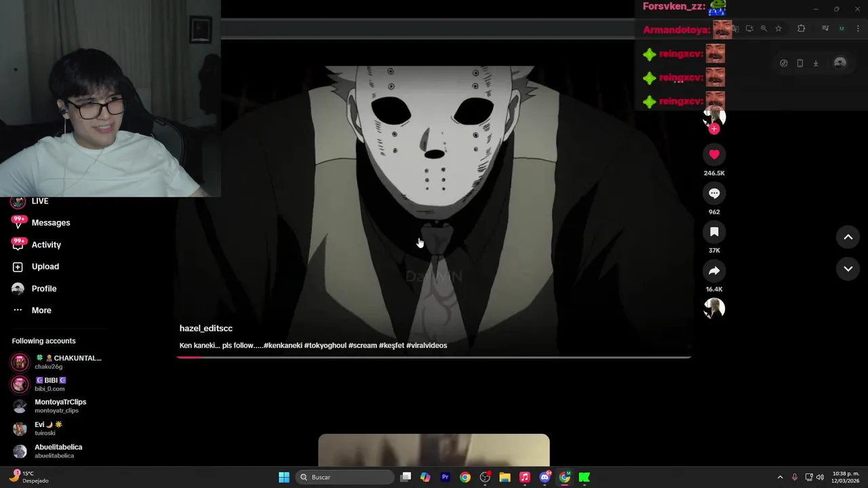
Task: Open Evi following account
Action: [38, 428]
